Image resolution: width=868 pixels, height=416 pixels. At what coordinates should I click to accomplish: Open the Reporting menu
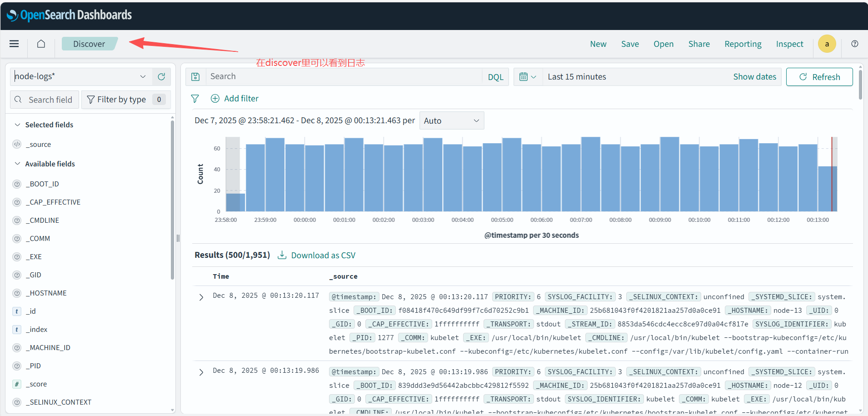pyautogui.click(x=743, y=44)
